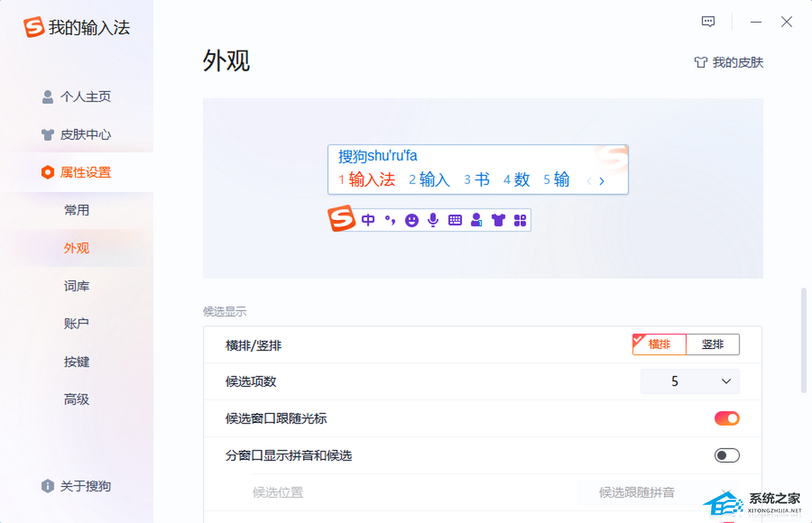812x523 pixels.
Task: Select candidate 1 输入法 in preview
Action: [367, 179]
